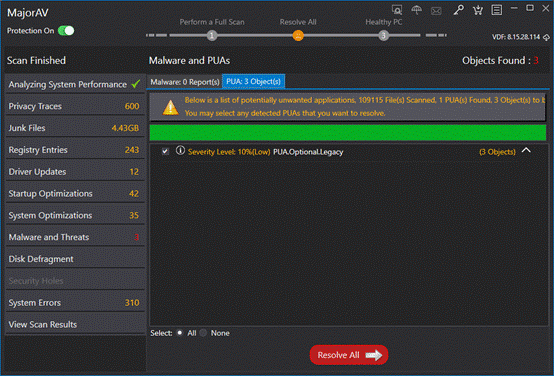554x376 pixels.
Task: Open the list menu icon
Action: [x=496, y=10]
